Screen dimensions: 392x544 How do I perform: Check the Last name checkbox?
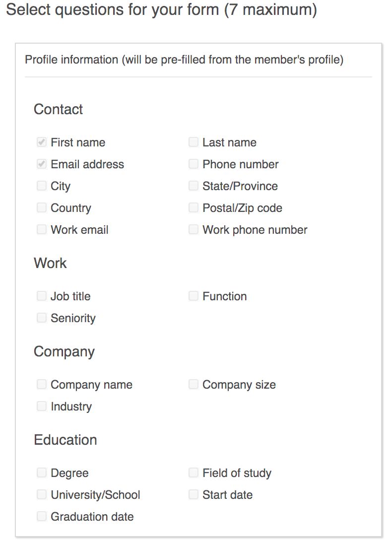[194, 142]
